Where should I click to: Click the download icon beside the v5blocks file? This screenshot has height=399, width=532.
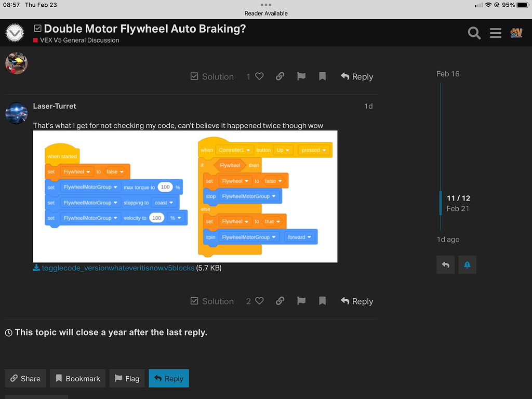[x=36, y=268]
